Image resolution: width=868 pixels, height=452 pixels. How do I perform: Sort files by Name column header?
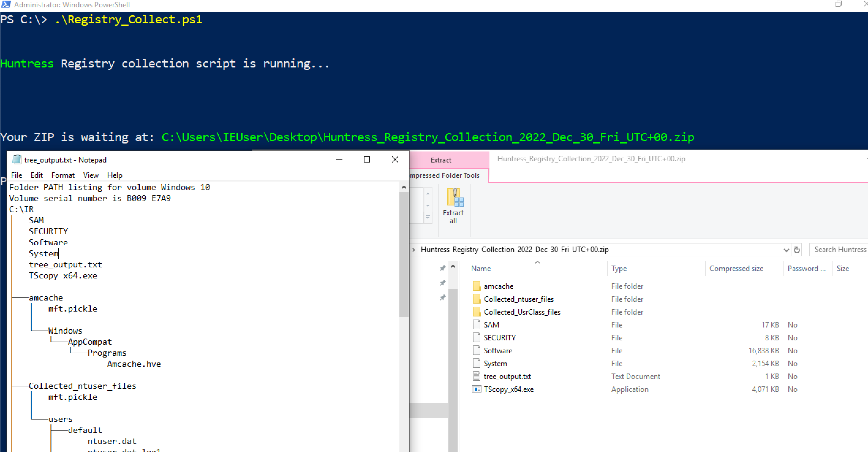pyautogui.click(x=481, y=269)
